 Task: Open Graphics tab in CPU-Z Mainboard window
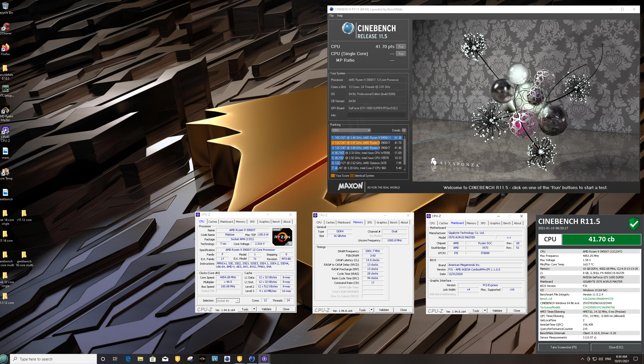click(495, 223)
